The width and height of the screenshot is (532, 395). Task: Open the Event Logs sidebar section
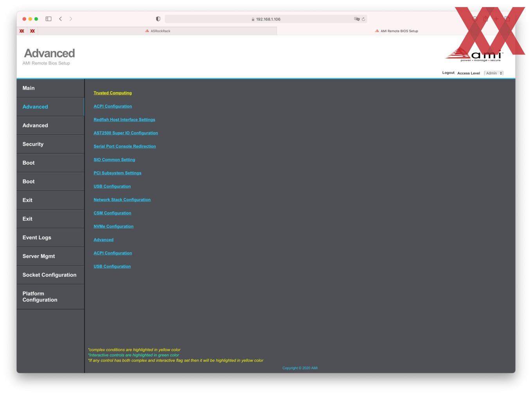tap(50, 237)
